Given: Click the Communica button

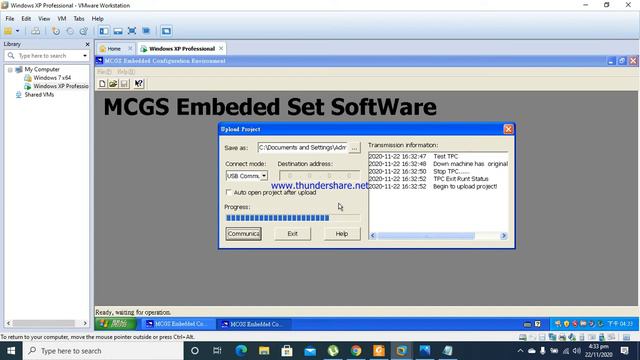Looking at the screenshot, I should [244, 234].
